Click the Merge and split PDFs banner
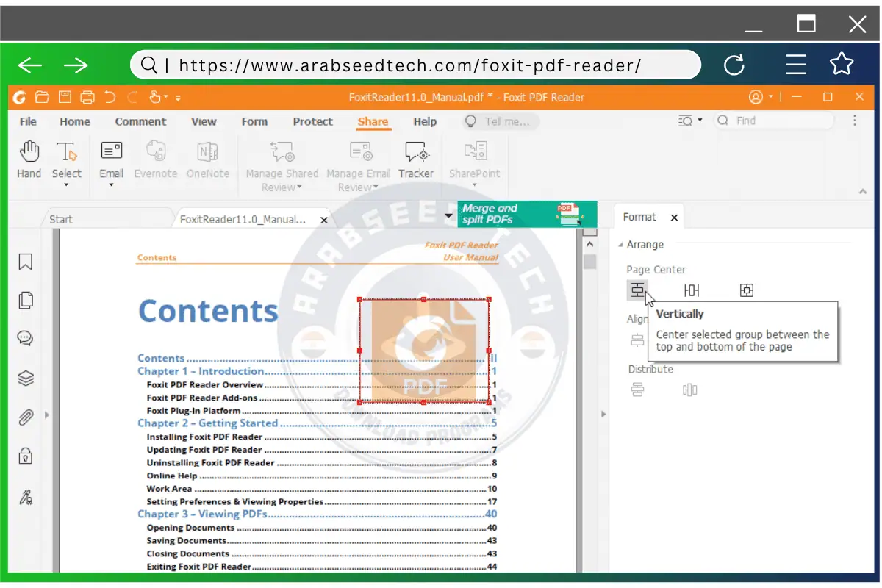 click(x=526, y=214)
